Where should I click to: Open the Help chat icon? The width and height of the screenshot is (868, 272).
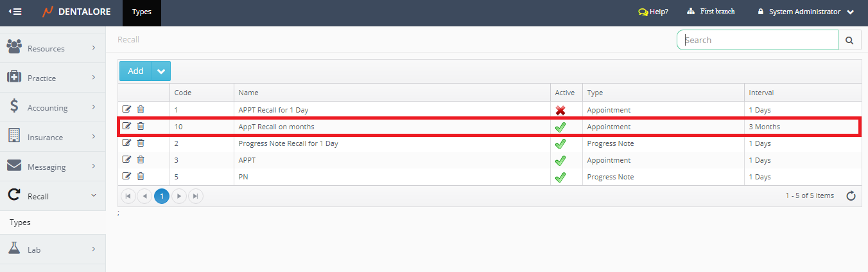pos(643,12)
